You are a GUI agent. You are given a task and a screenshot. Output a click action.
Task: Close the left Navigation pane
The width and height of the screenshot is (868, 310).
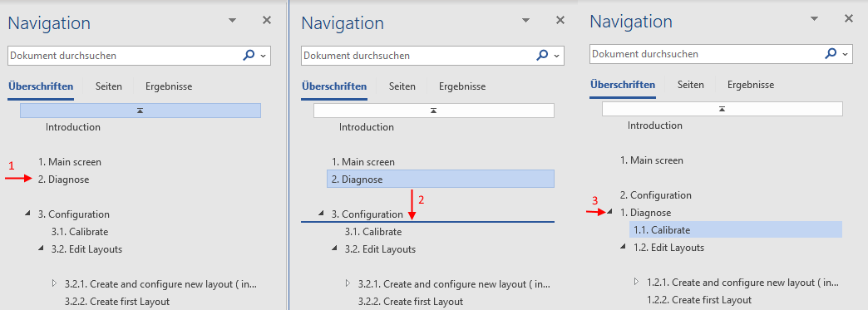[267, 21]
